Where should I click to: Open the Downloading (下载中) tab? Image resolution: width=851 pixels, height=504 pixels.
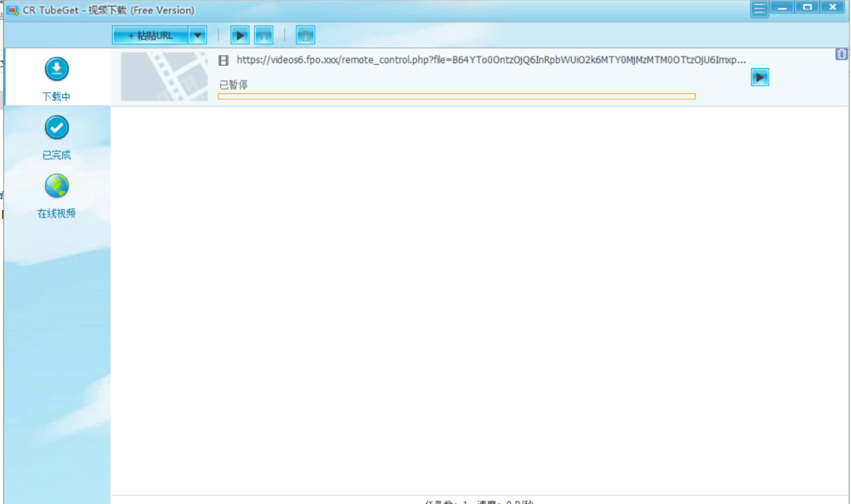click(x=57, y=79)
